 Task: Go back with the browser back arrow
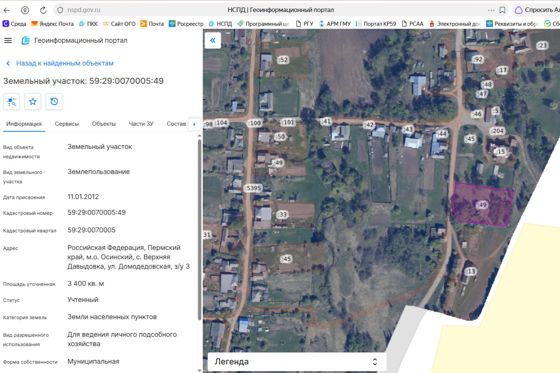(6, 10)
